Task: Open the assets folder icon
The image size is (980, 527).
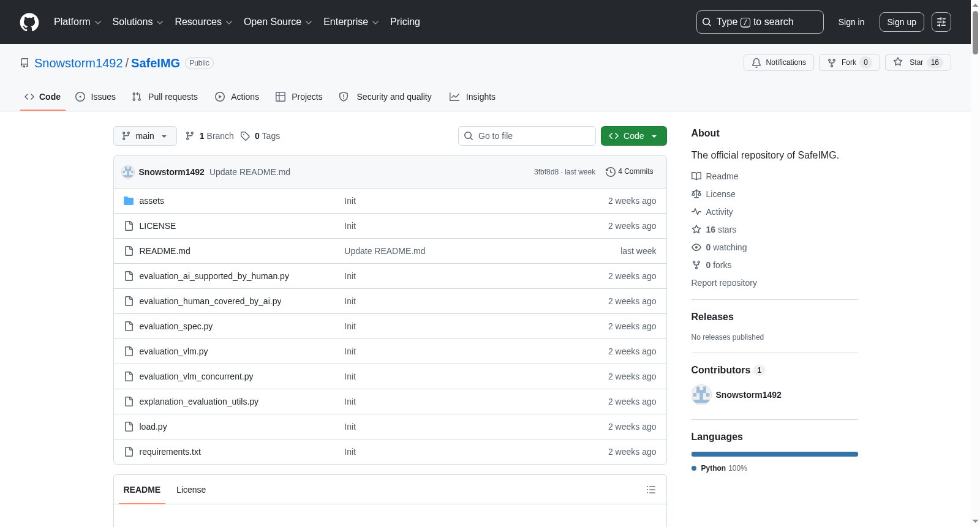Action: pyautogui.click(x=129, y=201)
